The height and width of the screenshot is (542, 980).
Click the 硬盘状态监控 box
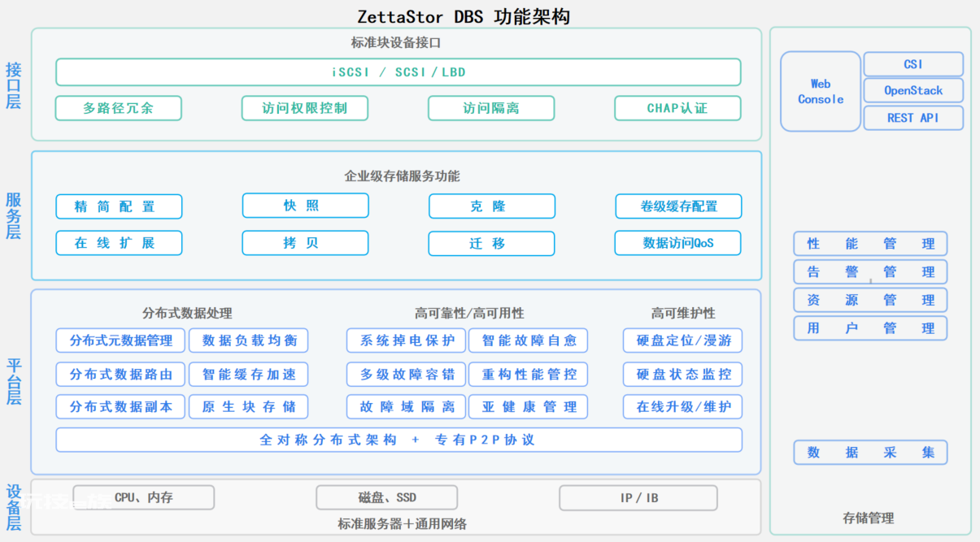(683, 374)
